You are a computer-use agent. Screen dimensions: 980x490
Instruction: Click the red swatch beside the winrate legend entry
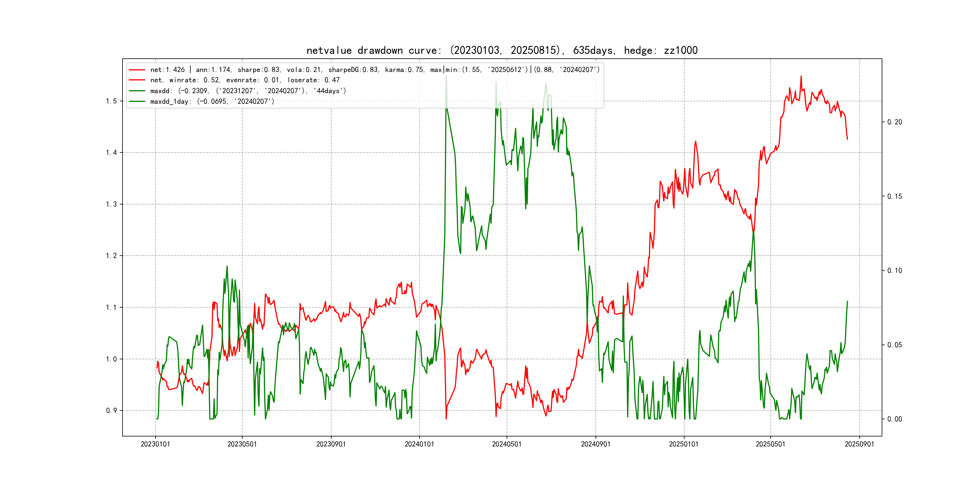click(x=137, y=80)
